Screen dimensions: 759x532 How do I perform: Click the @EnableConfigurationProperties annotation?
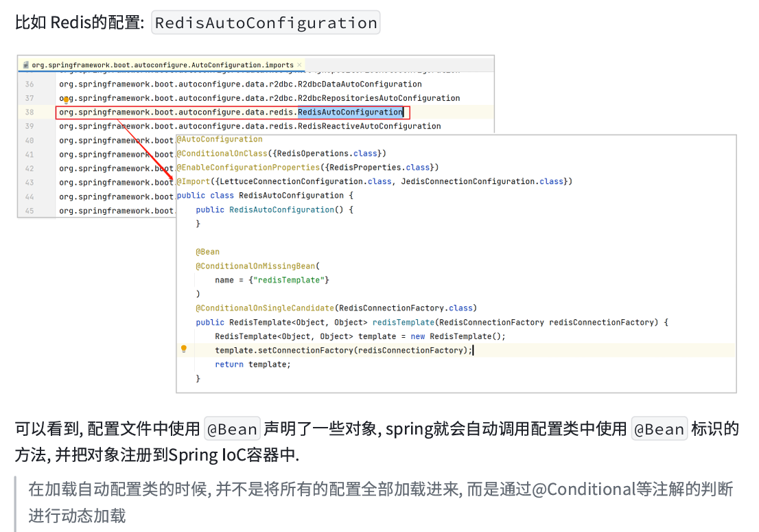(x=248, y=167)
